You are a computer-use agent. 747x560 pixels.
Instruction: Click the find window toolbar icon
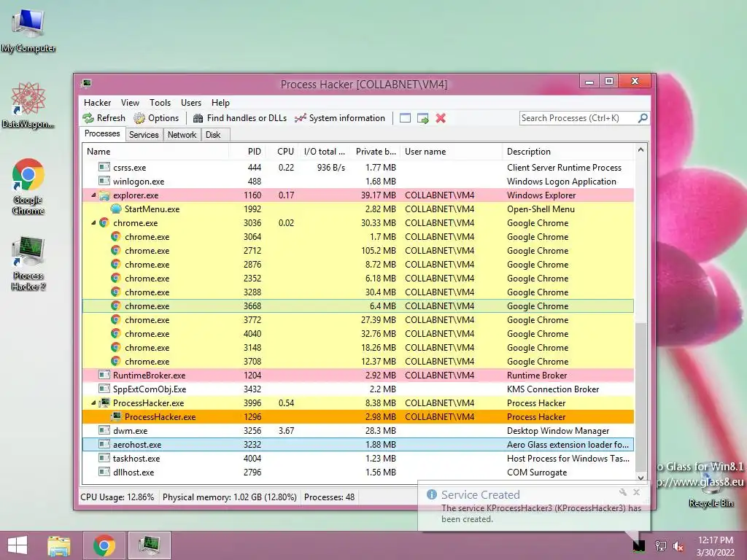[x=405, y=118]
